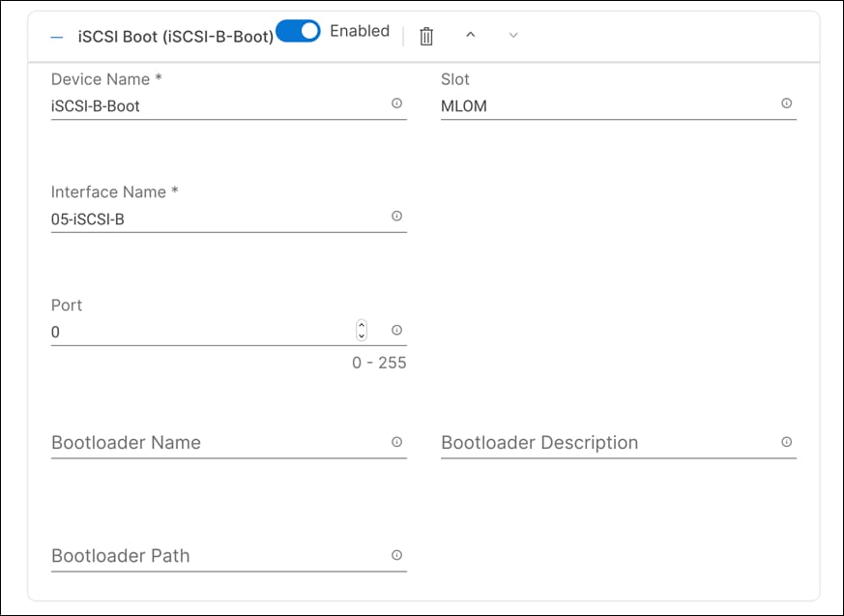The width and height of the screenshot is (844, 616).
Task: Increment the Port value with the up arrow
Action: [x=362, y=326]
